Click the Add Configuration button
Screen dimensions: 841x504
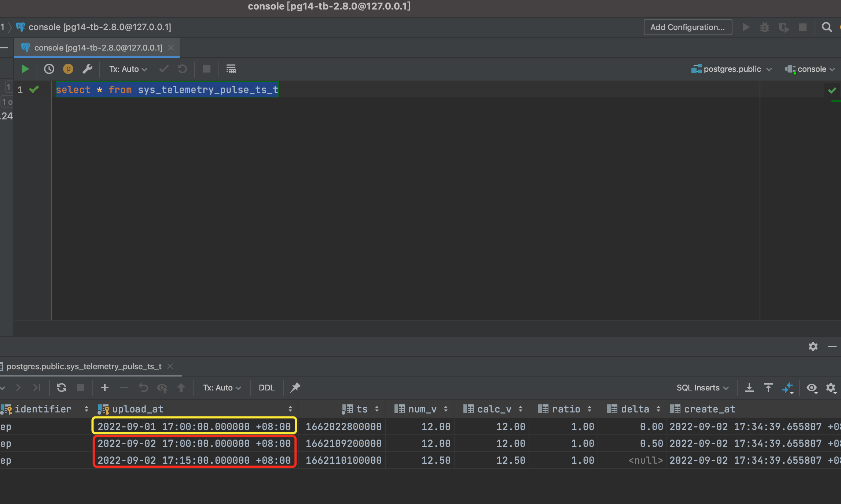tap(687, 27)
